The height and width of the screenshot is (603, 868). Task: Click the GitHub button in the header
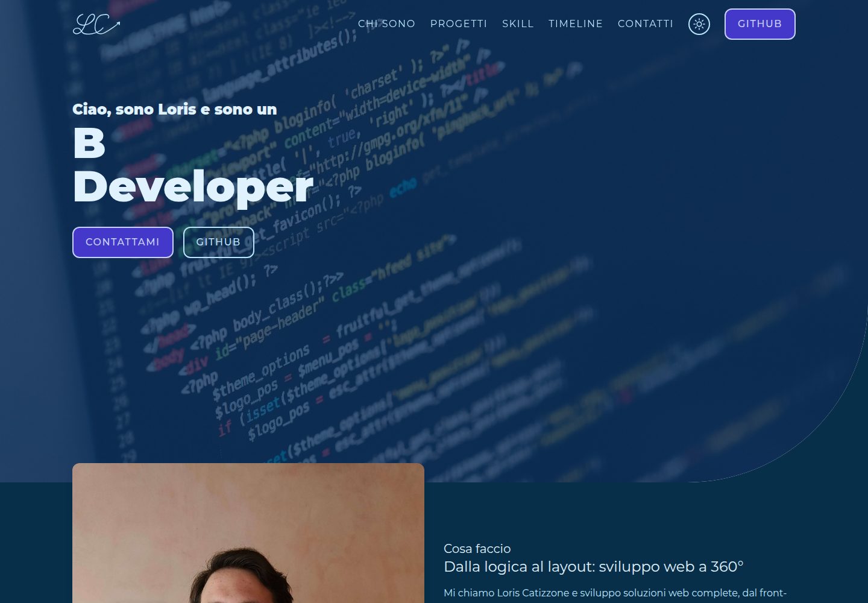[760, 24]
